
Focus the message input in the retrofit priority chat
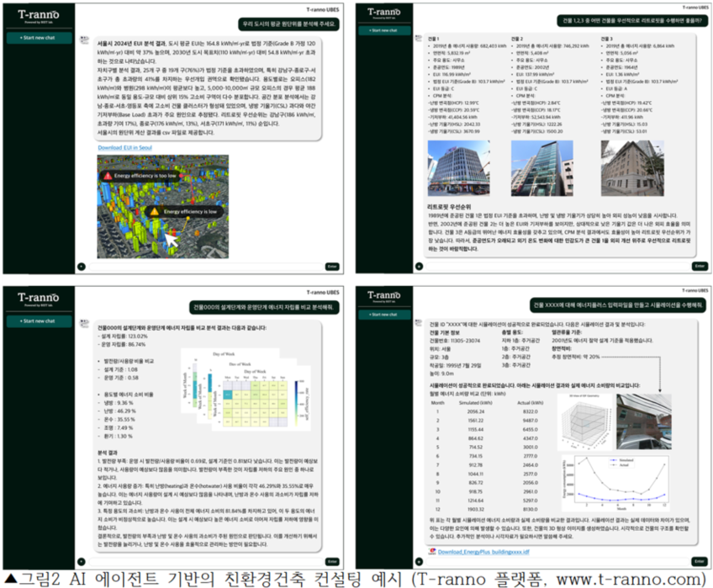coord(558,266)
